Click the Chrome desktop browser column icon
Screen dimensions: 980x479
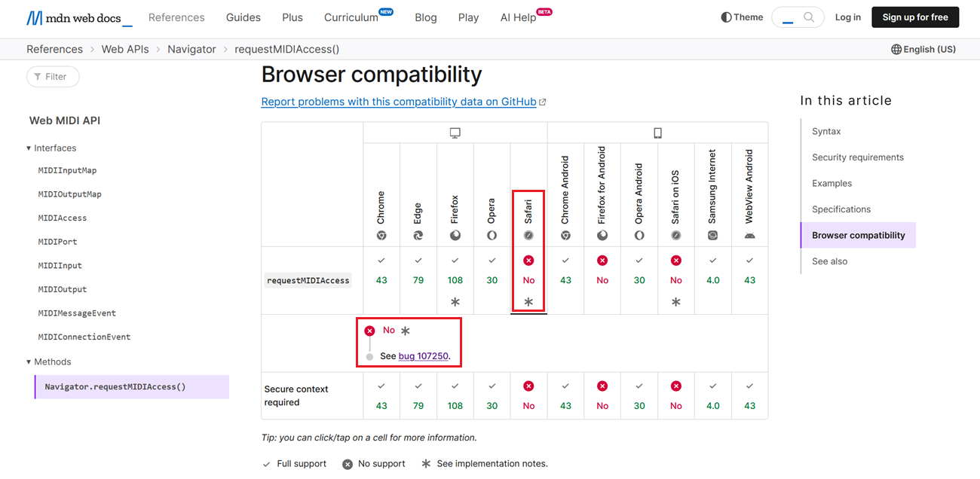(x=381, y=235)
